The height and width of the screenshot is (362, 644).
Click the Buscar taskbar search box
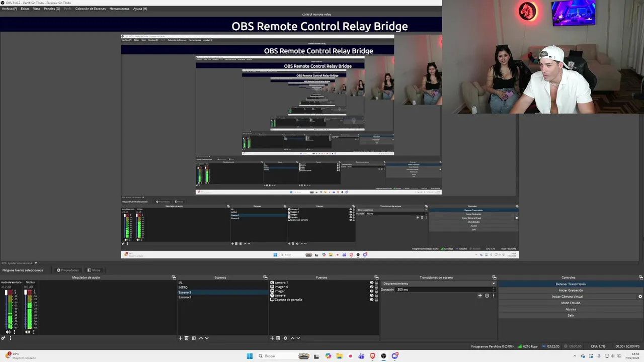(284, 356)
